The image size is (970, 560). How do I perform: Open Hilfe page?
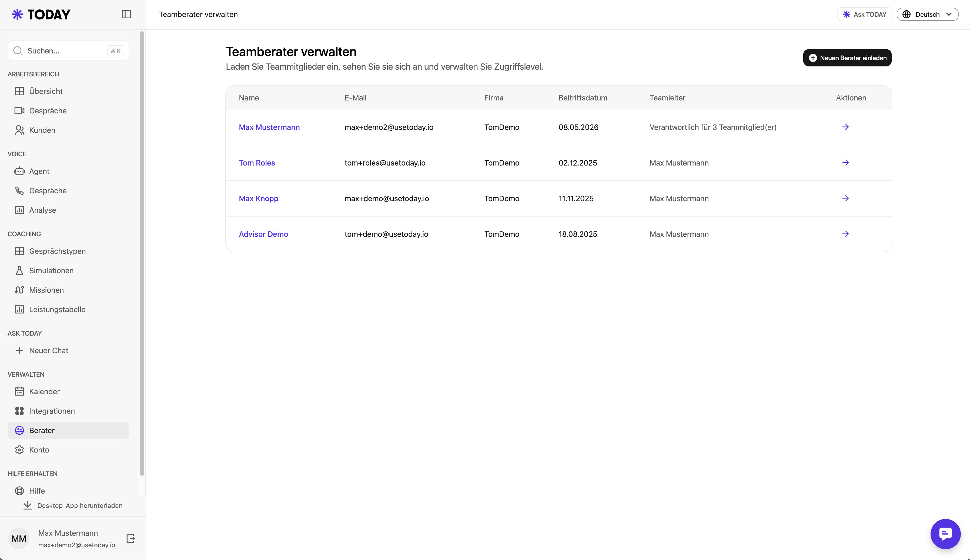click(68, 491)
